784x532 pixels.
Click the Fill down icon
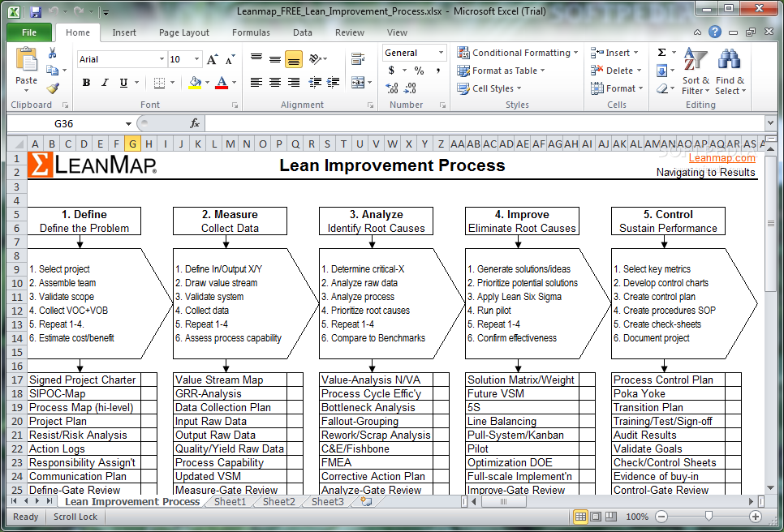click(x=662, y=71)
